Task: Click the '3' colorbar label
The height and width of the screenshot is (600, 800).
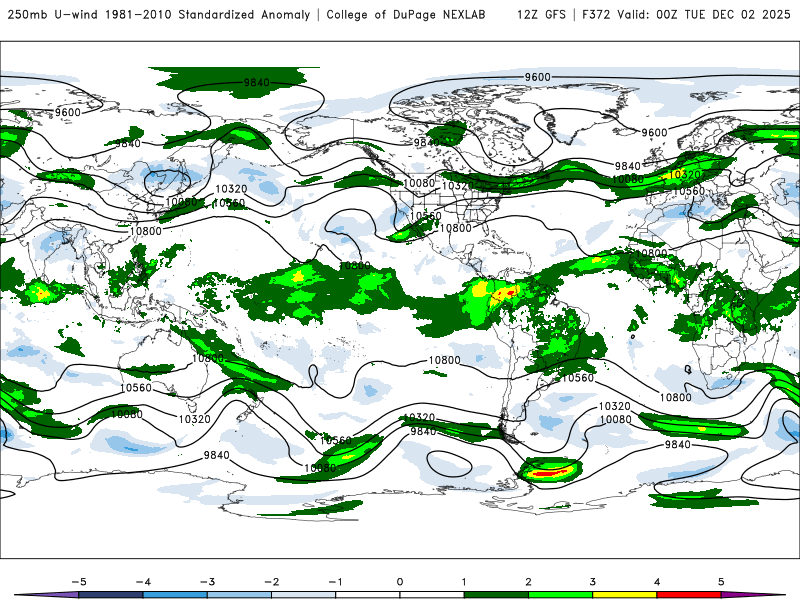Action: [592, 582]
